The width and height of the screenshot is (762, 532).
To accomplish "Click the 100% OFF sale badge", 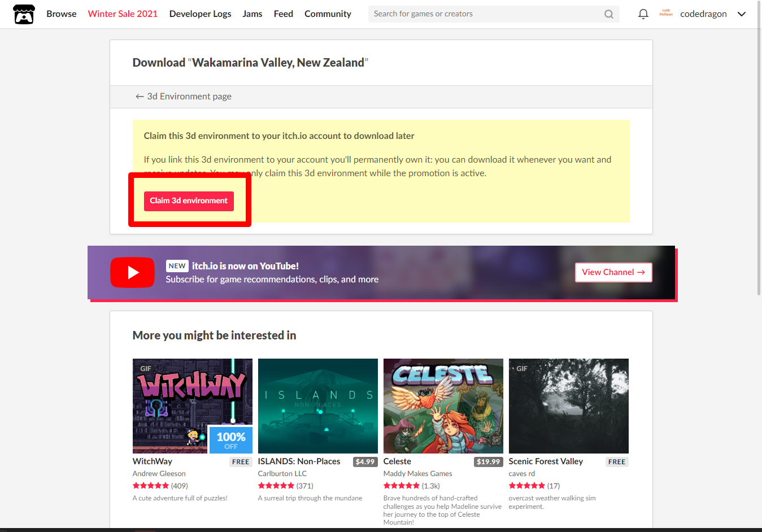I will (x=231, y=440).
